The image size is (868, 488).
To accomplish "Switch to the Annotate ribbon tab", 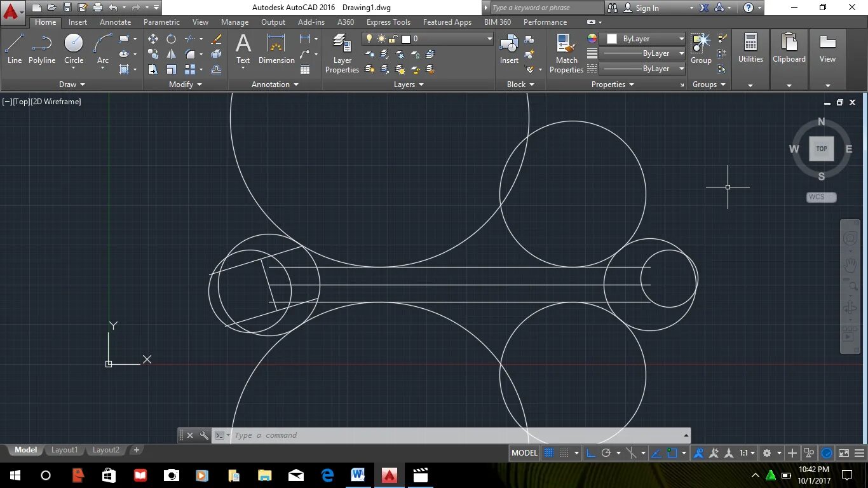I will (116, 22).
